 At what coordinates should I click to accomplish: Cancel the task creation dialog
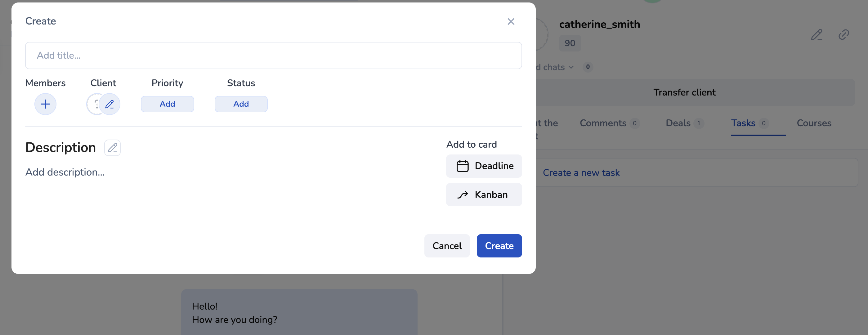(447, 246)
